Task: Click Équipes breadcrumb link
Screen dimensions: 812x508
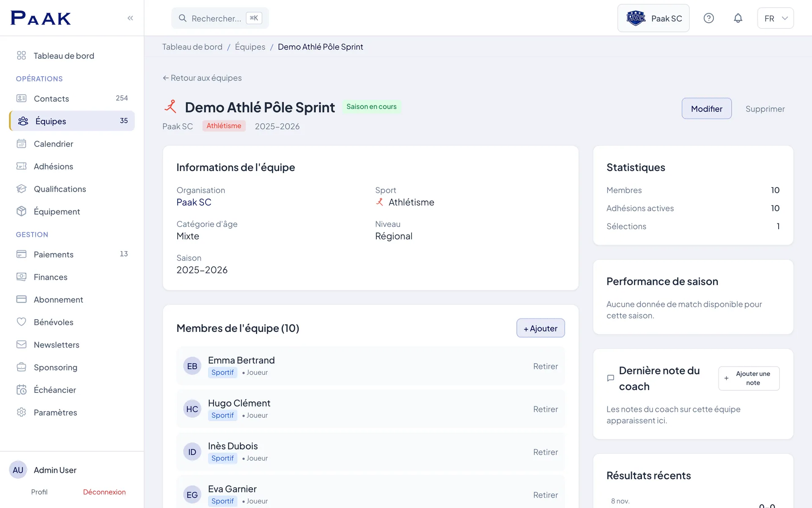Action: [250, 47]
